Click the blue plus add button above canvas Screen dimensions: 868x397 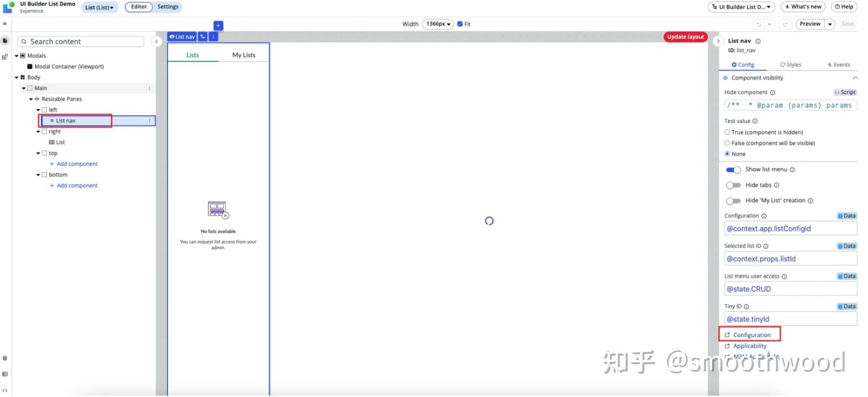pos(218,25)
